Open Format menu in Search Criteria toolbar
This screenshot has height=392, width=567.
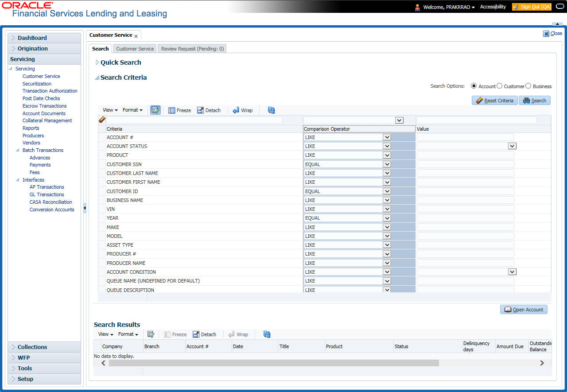(x=132, y=110)
